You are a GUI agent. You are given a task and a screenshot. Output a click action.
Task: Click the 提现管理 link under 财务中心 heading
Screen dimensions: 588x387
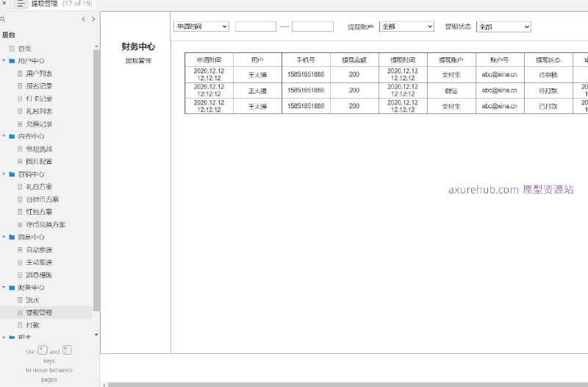tap(138, 60)
